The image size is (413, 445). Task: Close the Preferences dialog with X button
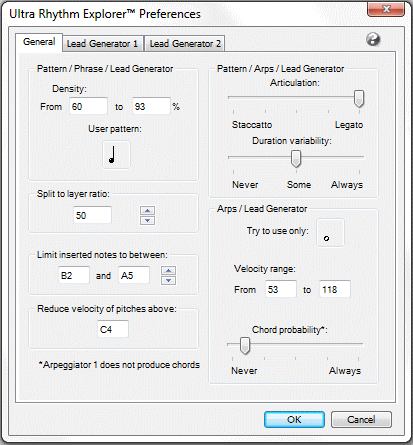click(386, 9)
